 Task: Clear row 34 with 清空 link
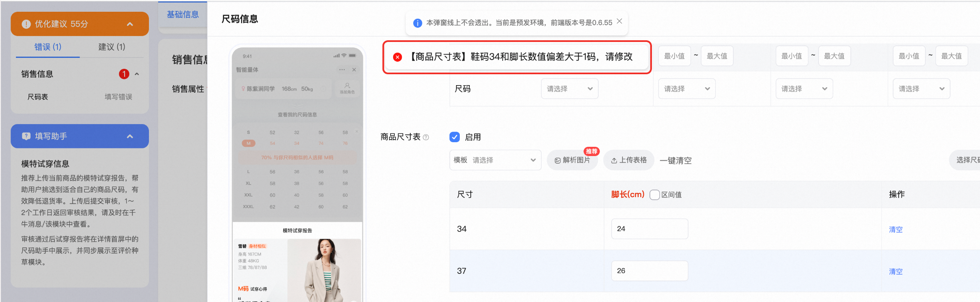pyautogui.click(x=896, y=229)
